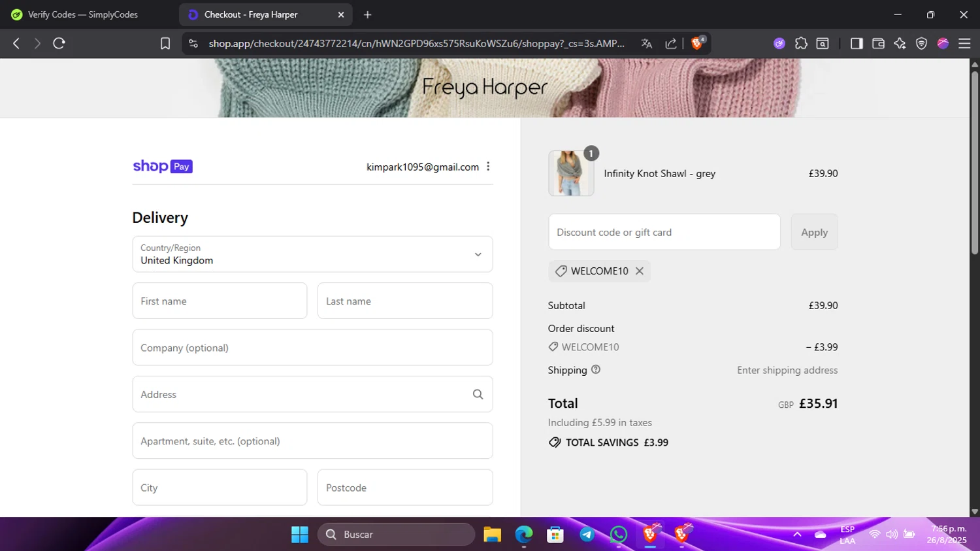The width and height of the screenshot is (980, 551).
Task: Remove the WELCOME10 discount code
Action: click(x=640, y=271)
